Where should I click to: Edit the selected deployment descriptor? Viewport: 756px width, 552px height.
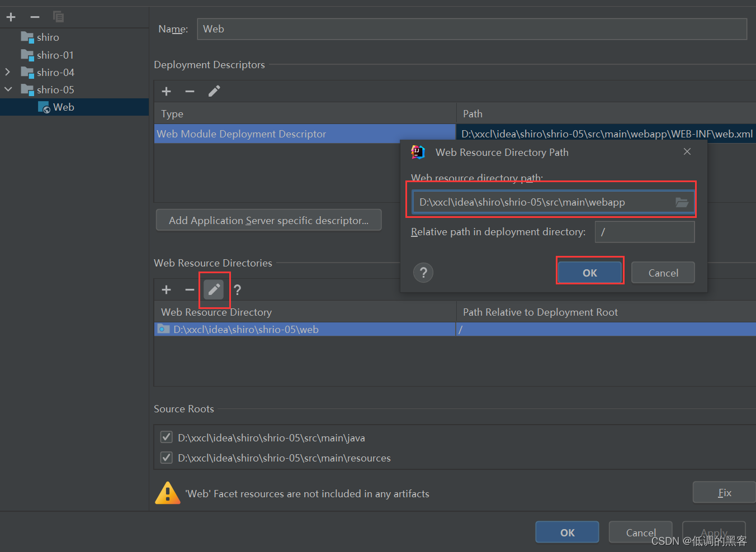click(214, 91)
